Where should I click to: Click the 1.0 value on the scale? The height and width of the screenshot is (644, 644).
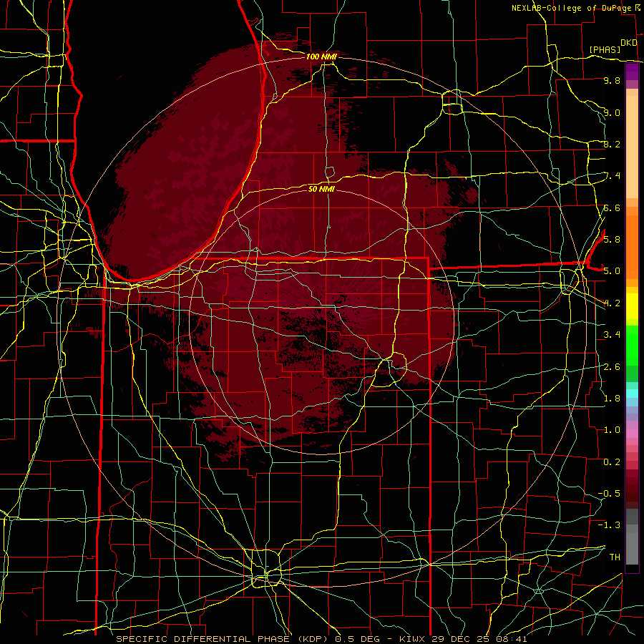(612, 429)
